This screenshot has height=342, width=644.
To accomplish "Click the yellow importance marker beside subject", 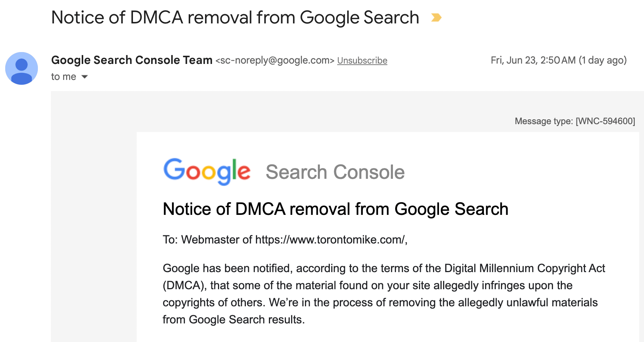I will click(x=436, y=17).
